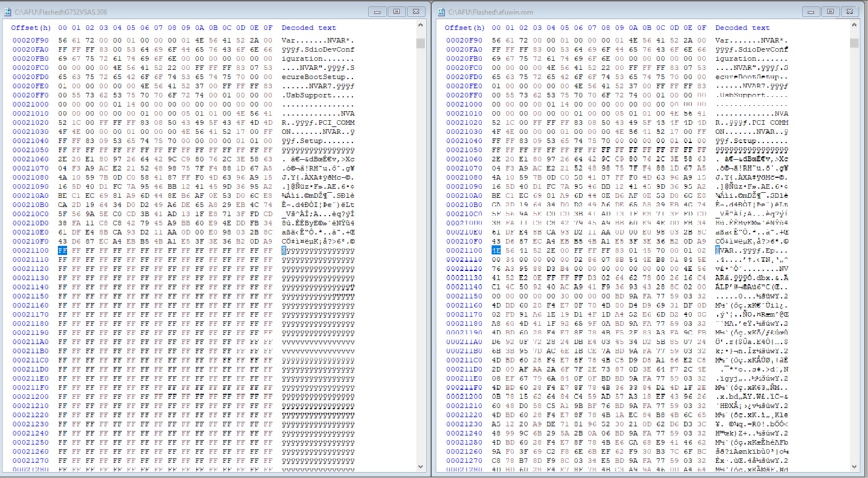The height and width of the screenshot is (478, 868).
Task: Minimize the G752VSAS.306 window
Action: pyautogui.click(x=377, y=11)
